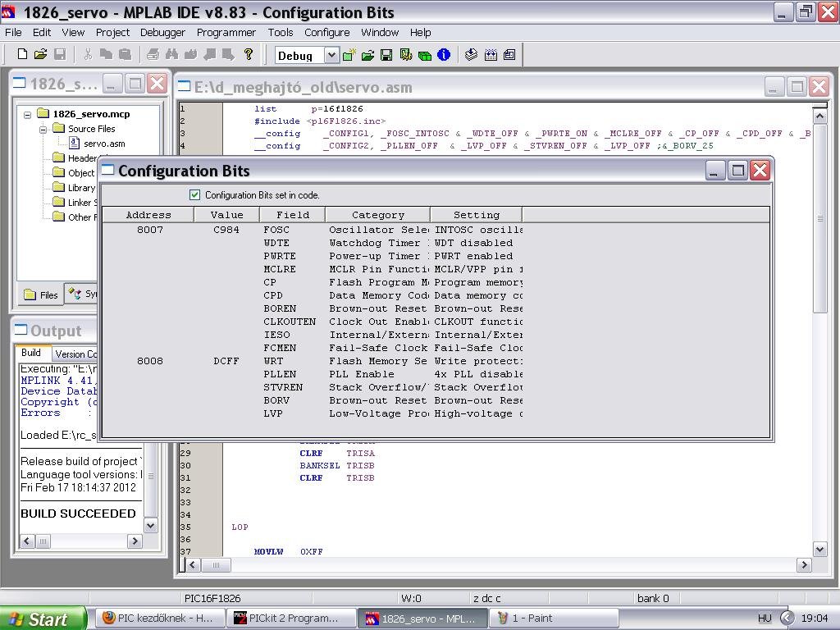Click the Setting column header
This screenshot has width=840, height=630.
click(477, 215)
